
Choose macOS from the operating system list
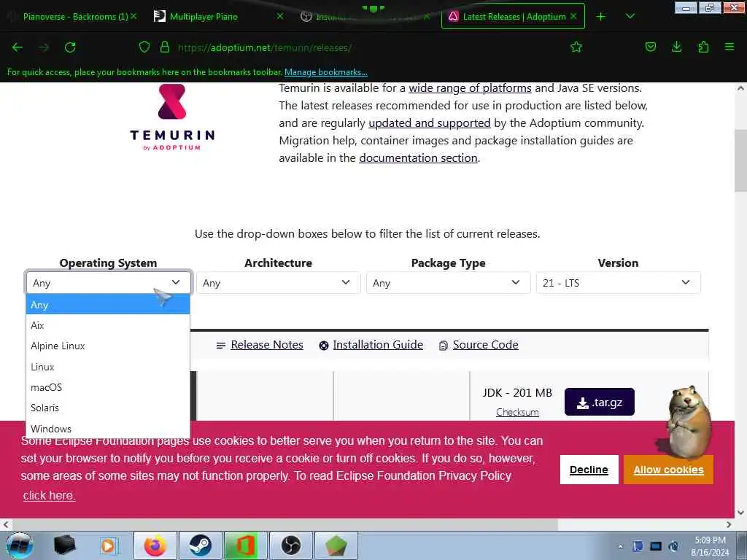[108, 387]
